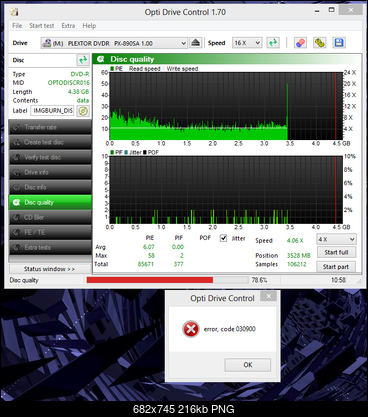Select Verify test disc in the sidebar
Viewport: 368px width, 417px height.
pyautogui.click(x=50, y=157)
